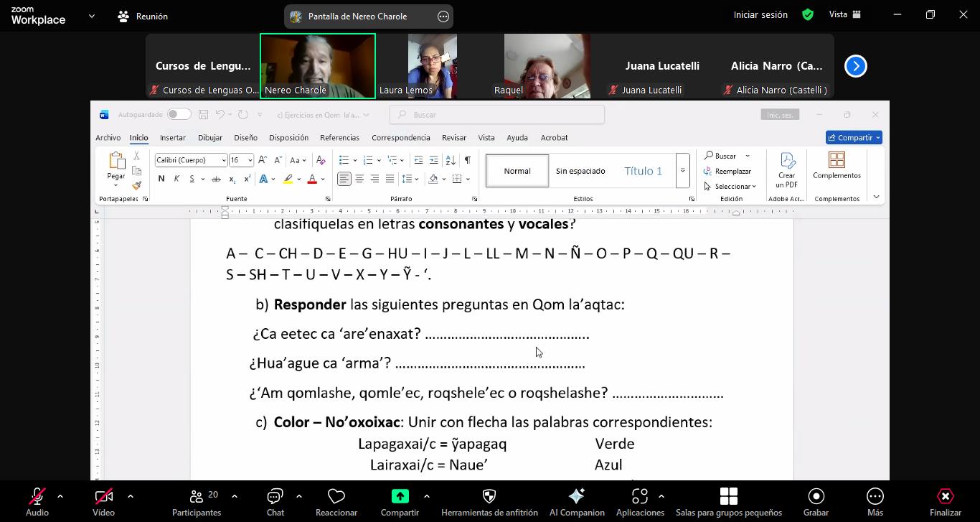
Task: Open Salas para grupos pequeños
Action: pos(728,497)
